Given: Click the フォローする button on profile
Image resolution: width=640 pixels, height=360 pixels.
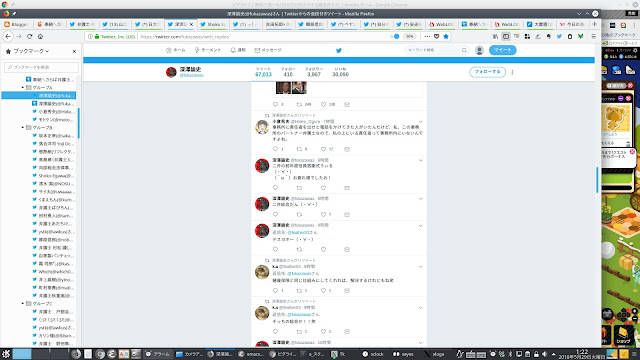Looking at the screenshot, I should 487,72.
